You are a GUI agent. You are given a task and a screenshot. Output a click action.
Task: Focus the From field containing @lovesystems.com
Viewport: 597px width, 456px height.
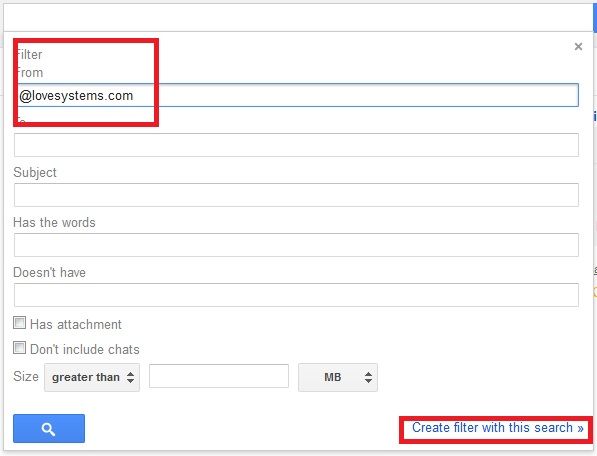pos(296,95)
